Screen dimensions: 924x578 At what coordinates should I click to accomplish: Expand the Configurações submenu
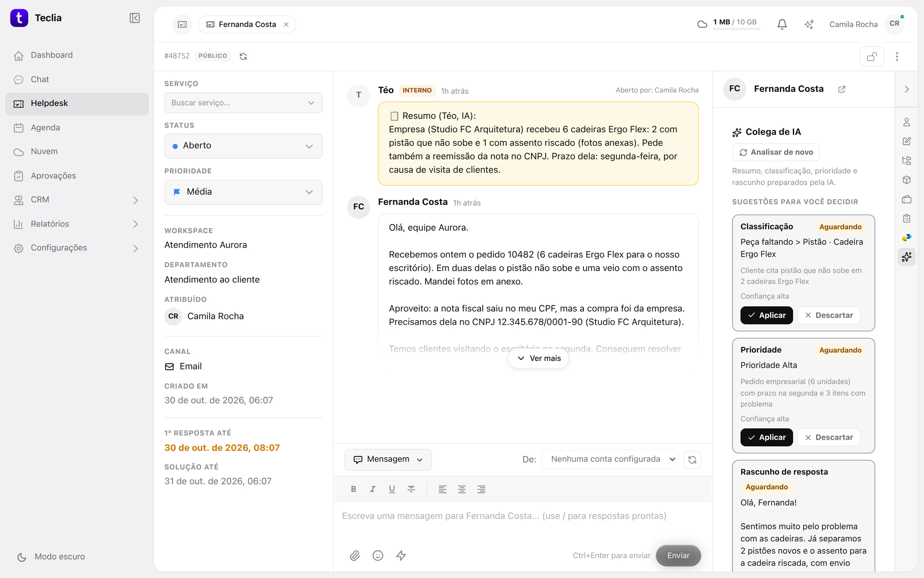click(135, 248)
